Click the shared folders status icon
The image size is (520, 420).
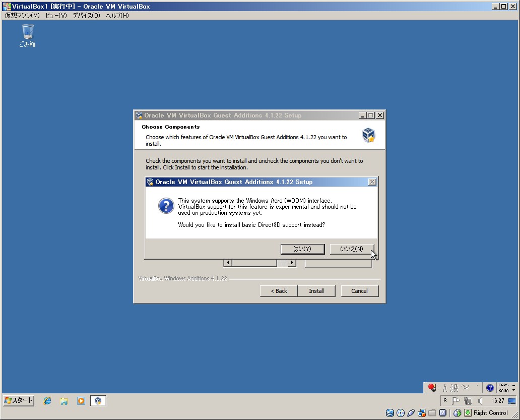432,413
